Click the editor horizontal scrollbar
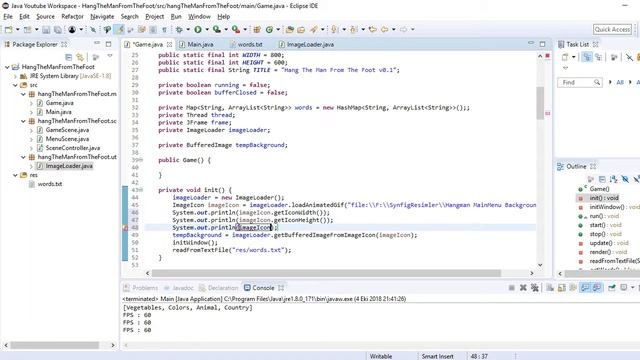 point(326,273)
